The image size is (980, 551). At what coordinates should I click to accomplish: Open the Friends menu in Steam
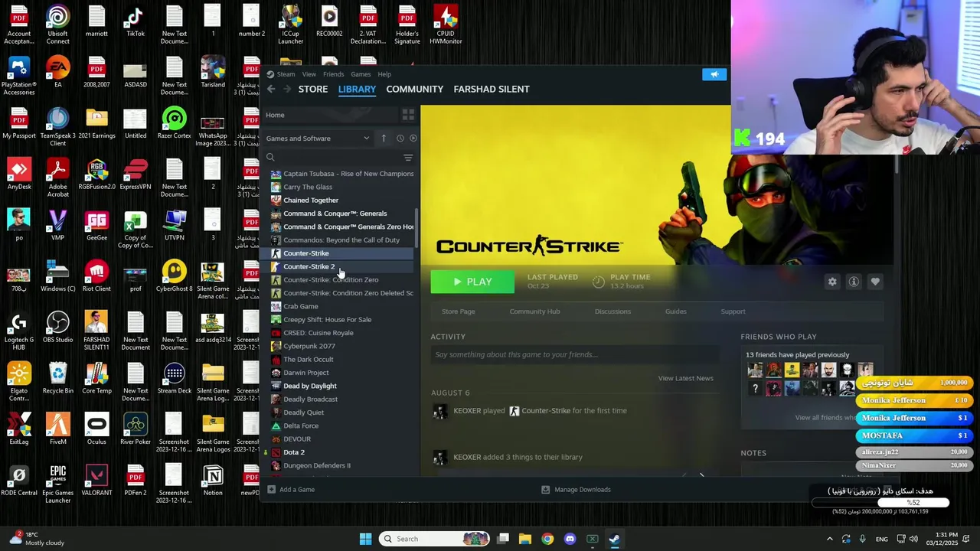pos(333,74)
